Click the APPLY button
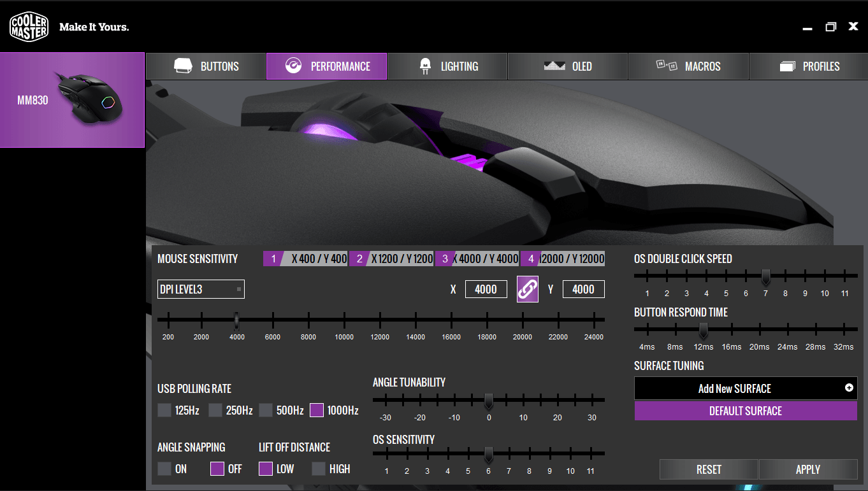 click(x=808, y=469)
